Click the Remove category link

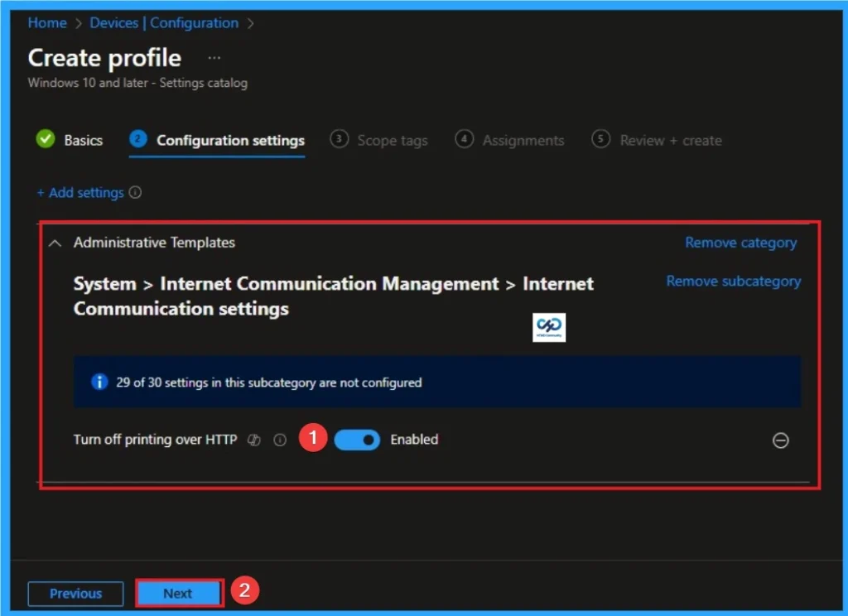pos(740,243)
